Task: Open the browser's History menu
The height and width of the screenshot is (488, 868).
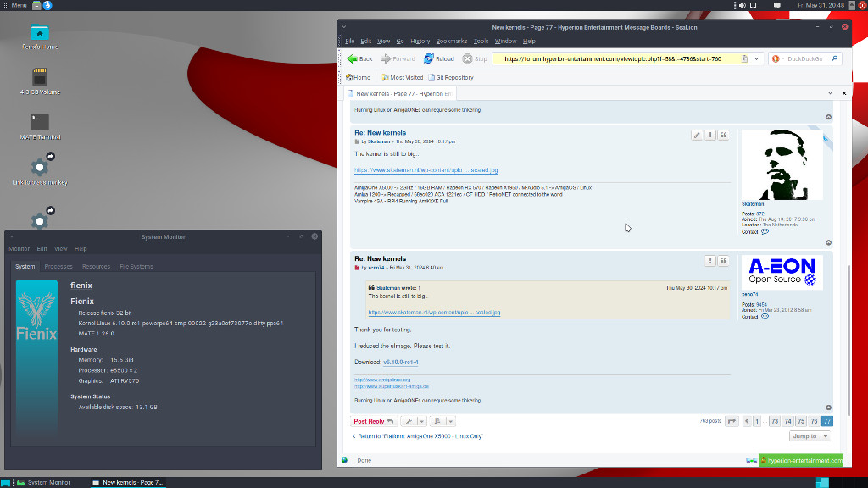Action: pyautogui.click(x=420, y=41)
